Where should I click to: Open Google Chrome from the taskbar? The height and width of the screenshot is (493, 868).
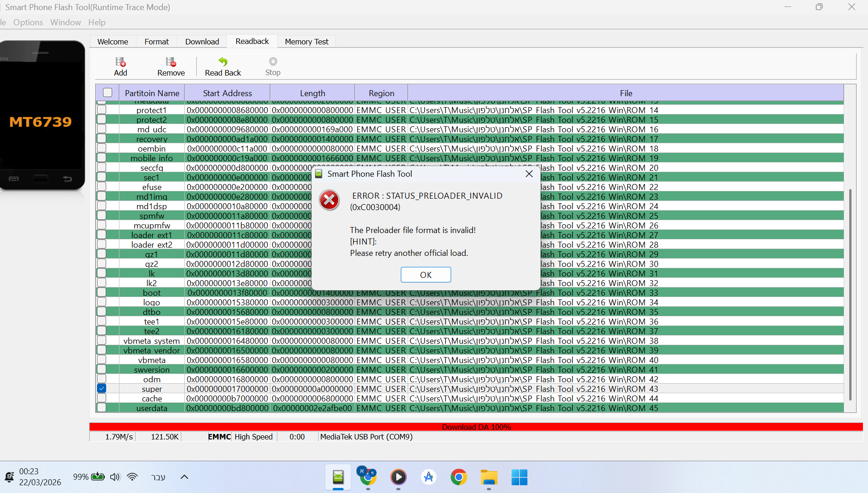pyautogui.click(x=458, y=477)
